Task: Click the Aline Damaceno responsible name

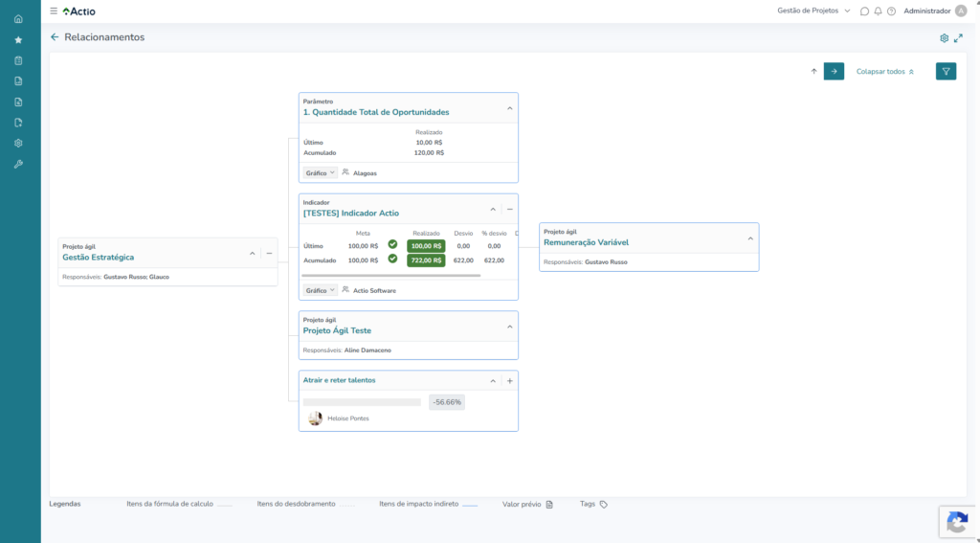Action: coord(367,351)
